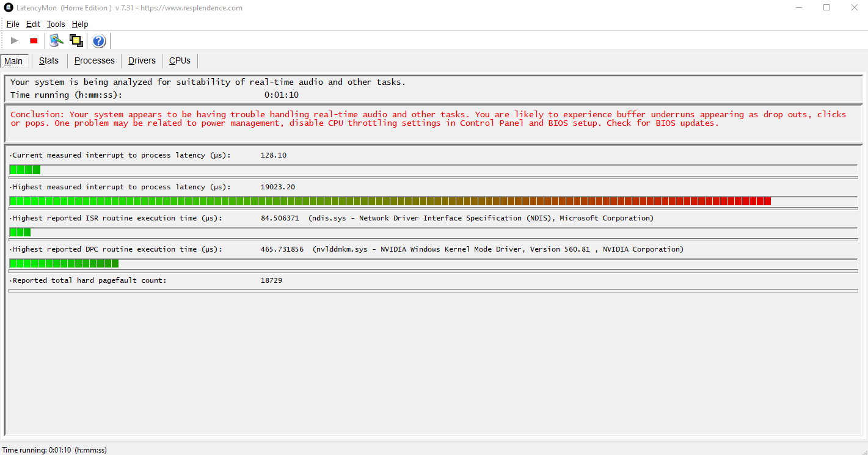
Task: Open the Tools menu
Action: (56, 24)
